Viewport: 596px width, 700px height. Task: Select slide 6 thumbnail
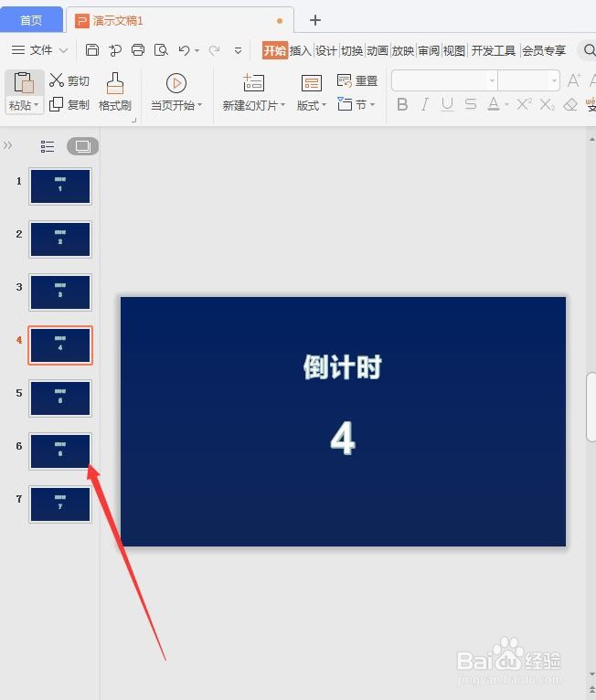click(60, 451)
